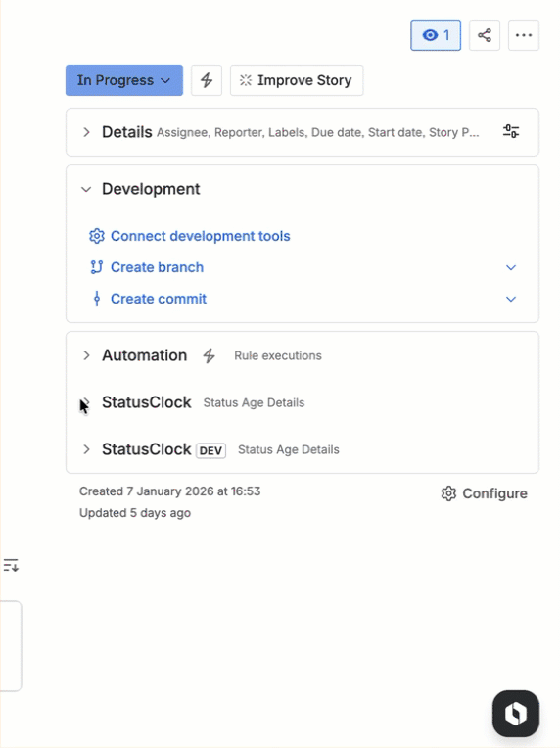The width and height of the screenshot is (560, 748).
Task: Open the Details field configuration sliders icon
Action: point(511,131)
